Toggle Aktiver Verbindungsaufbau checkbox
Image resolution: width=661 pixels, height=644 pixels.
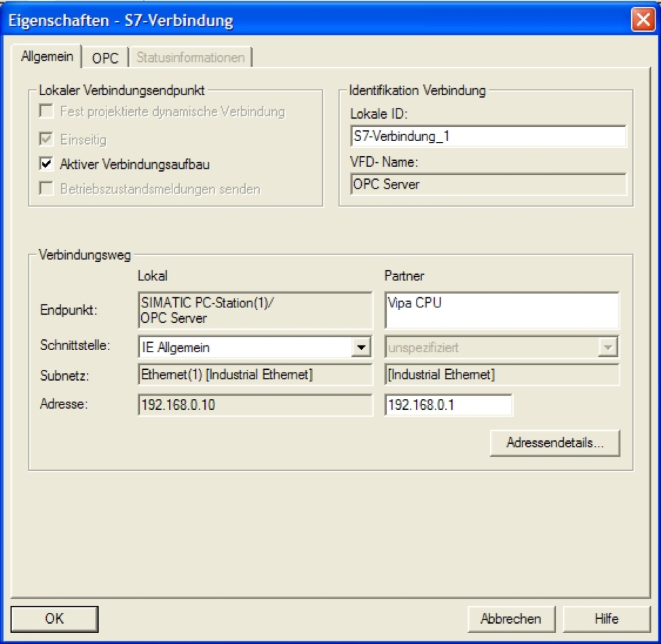tap(47, 164)
